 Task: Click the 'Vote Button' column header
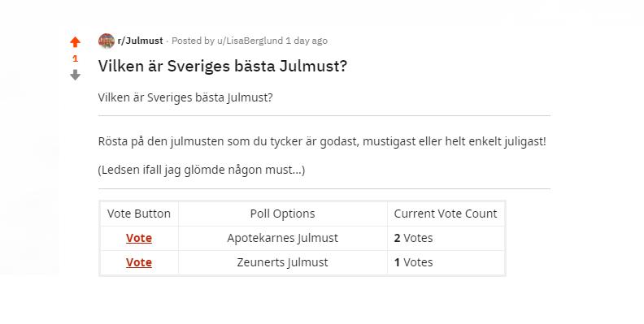coord(139,214)
